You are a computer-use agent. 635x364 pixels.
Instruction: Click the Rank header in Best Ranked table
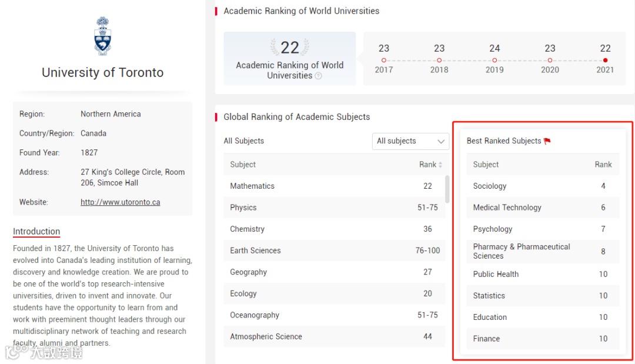tap(603, 165)
